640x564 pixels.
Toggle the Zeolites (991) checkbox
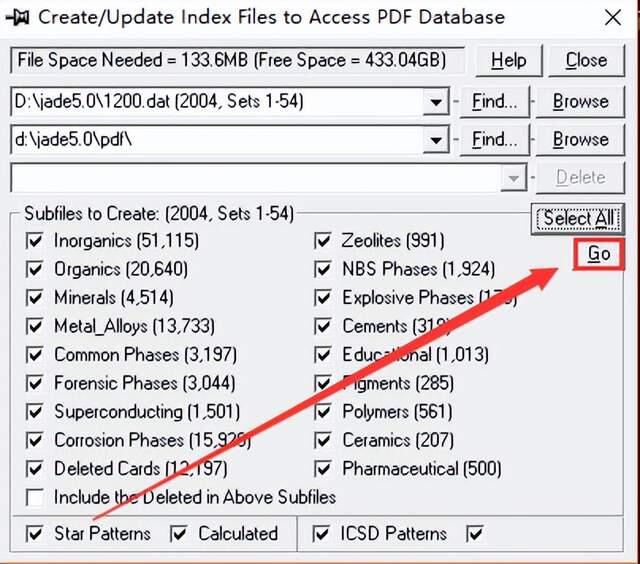[x=323, y=241]
